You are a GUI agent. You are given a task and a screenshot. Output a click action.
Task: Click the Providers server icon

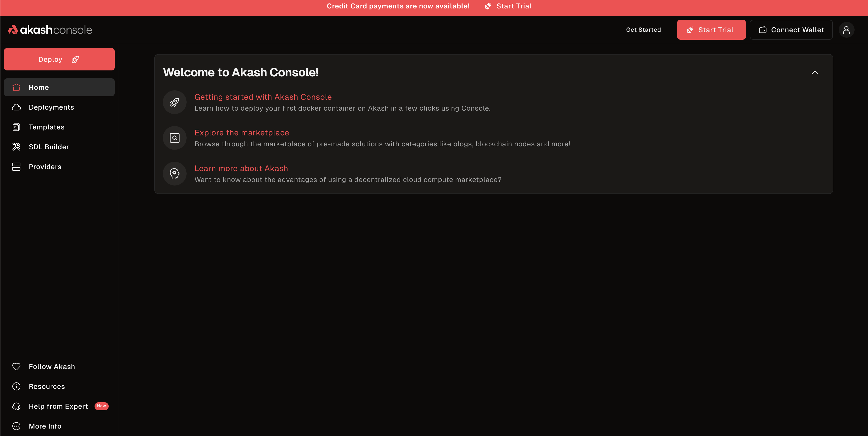(16, 166)
